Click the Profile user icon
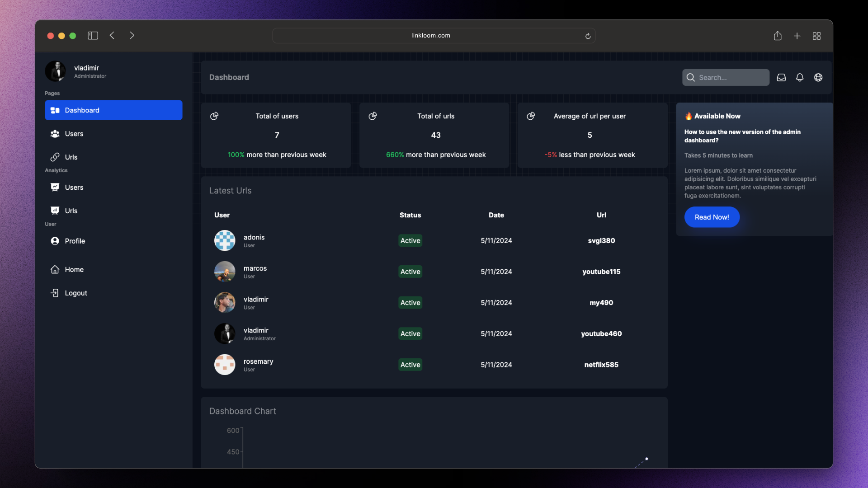 click(x=55, y=241)
